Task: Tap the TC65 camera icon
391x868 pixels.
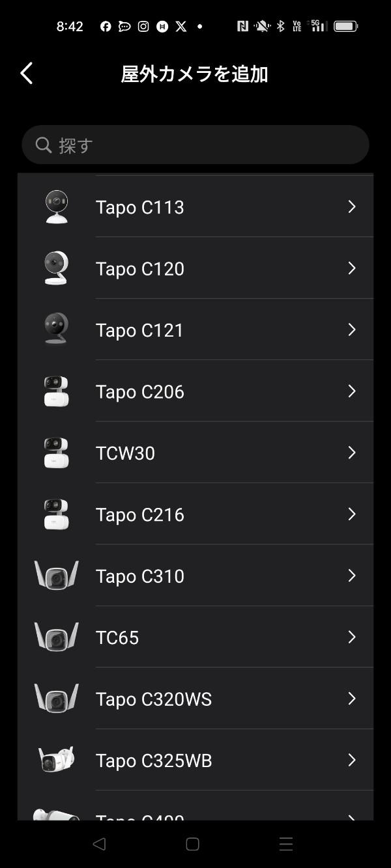Action: click(57, 637)
